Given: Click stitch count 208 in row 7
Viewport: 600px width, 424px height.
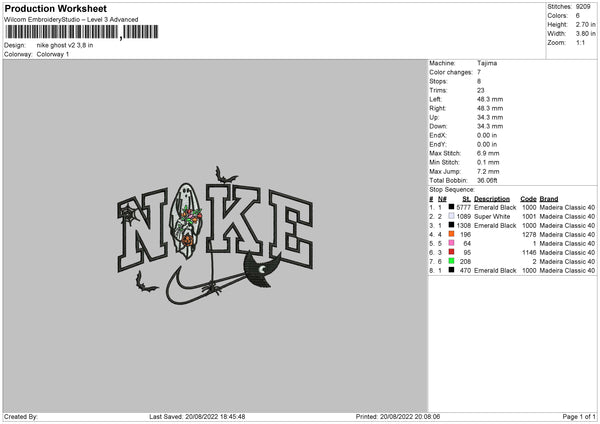Looking at the screenshot, I should pos(465,261).
